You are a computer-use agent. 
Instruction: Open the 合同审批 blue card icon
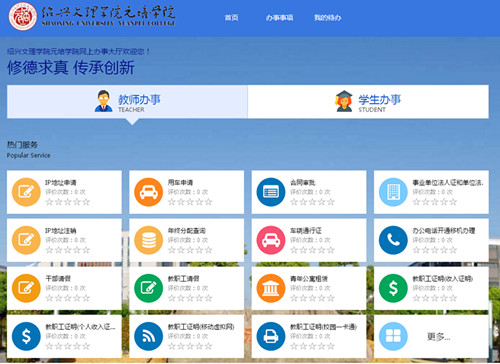271,192
